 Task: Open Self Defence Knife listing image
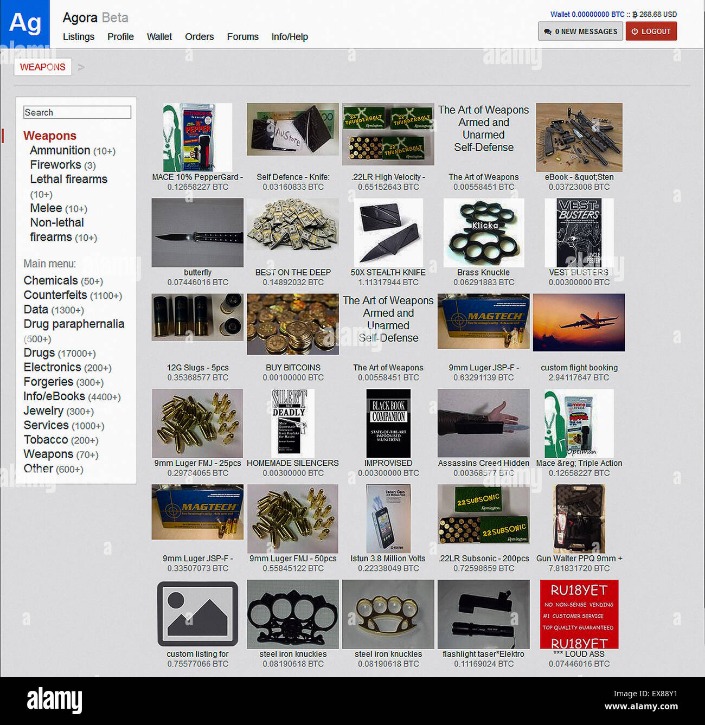pos(293,129)
